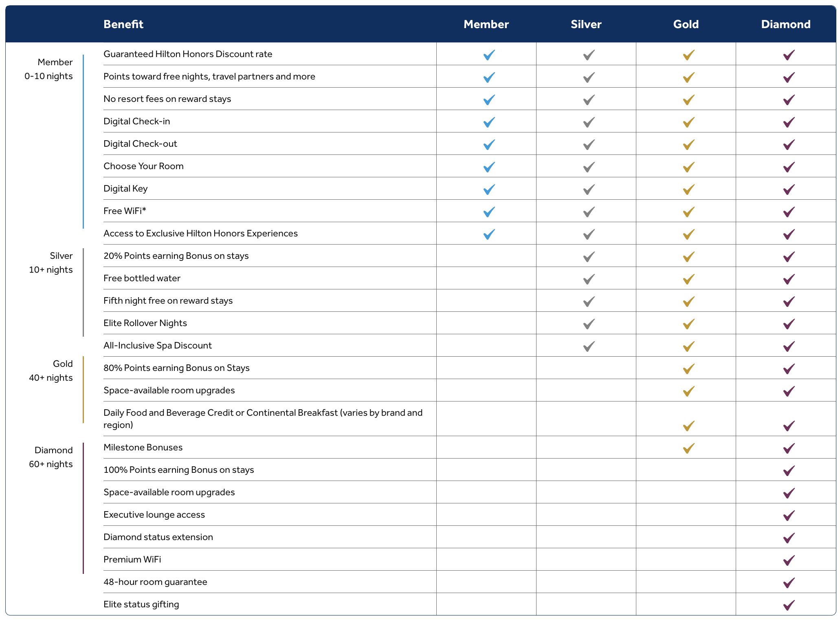This screenshot has width=840, height=622.
Task: Click the 48-hour room guarantee row label
Action: [155, 582]
